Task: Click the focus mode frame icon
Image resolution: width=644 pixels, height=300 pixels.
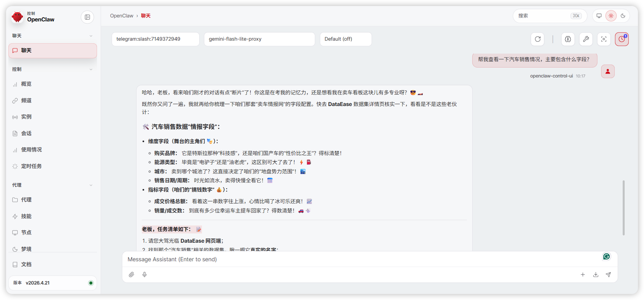Action: point(604,39)
